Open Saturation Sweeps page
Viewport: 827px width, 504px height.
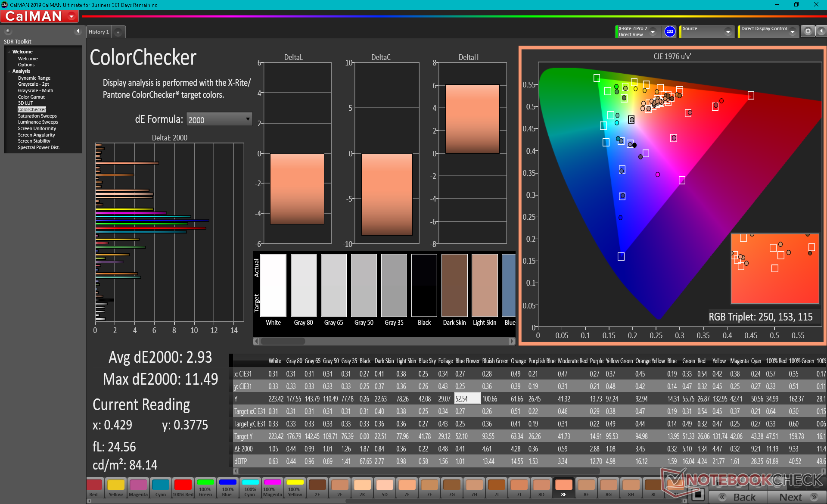tap(37, 116)
